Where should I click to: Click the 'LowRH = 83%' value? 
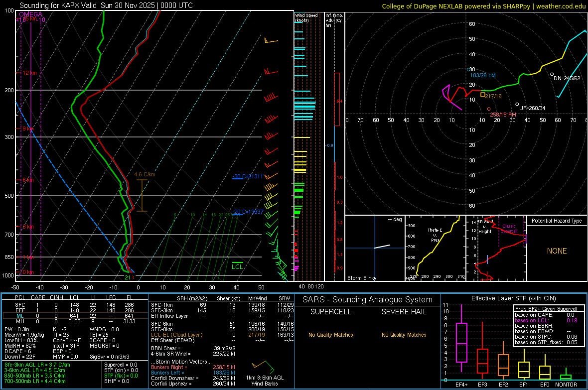(x=20, y=340)
